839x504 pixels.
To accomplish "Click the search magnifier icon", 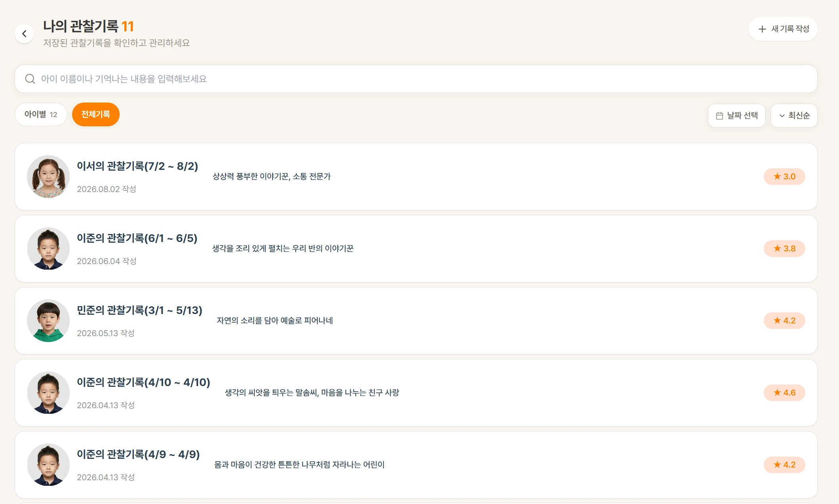I will click(30, 79).
